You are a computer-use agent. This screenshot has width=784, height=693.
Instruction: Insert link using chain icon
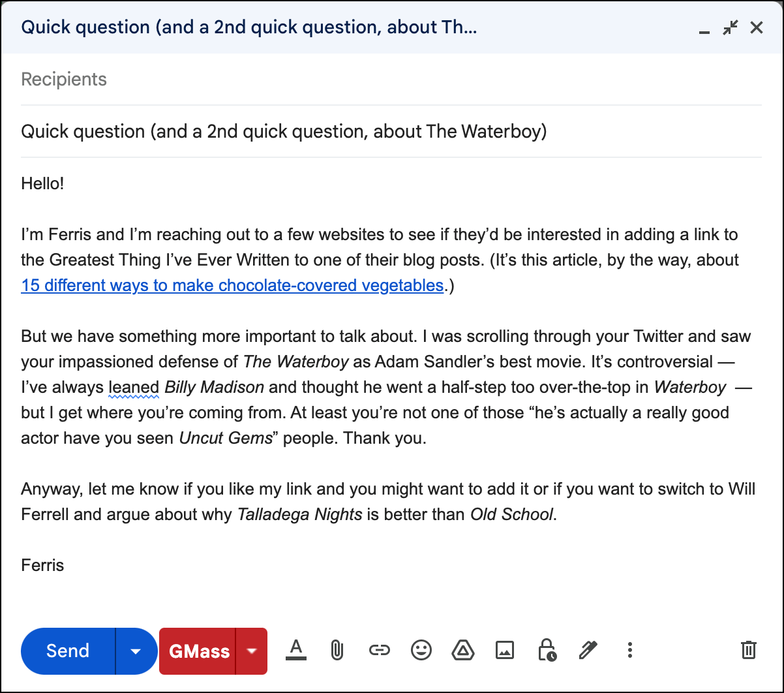[x=379, y=650]
